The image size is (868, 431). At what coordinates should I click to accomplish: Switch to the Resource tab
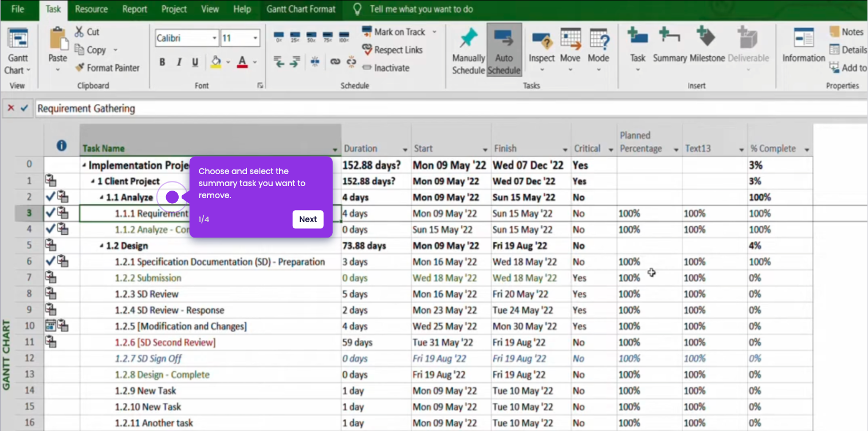click(91, 9)
